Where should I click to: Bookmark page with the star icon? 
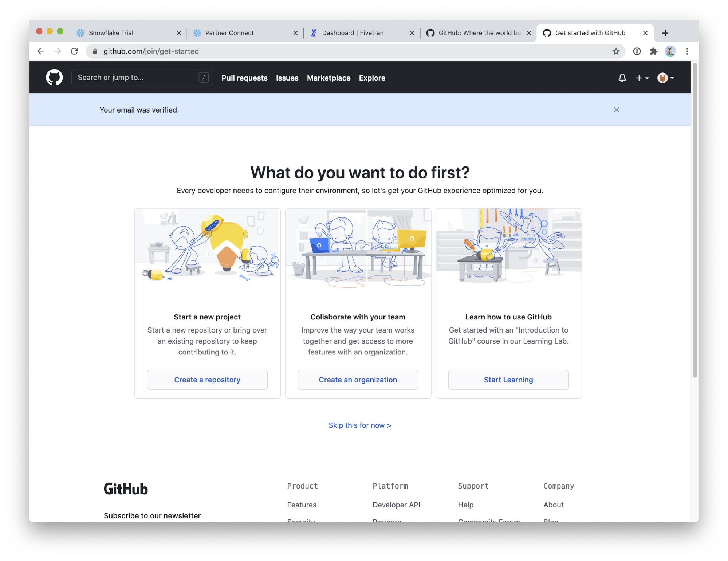point(615,51)
